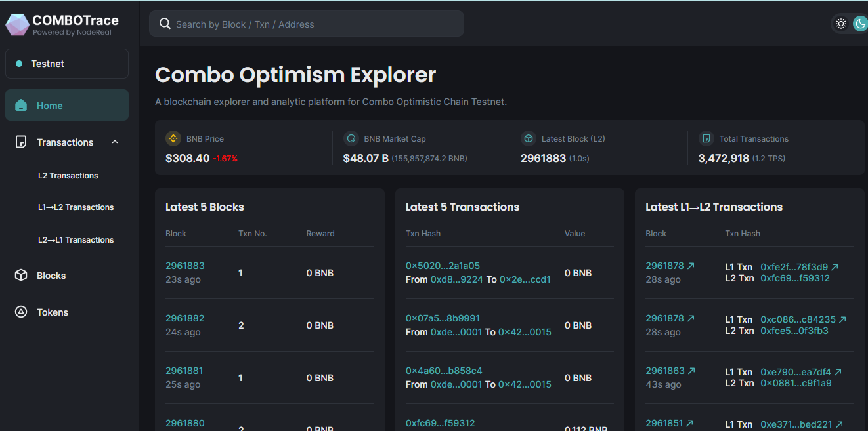Click the Reward column header
Screen dimensions: 868x431
[320, 234]
